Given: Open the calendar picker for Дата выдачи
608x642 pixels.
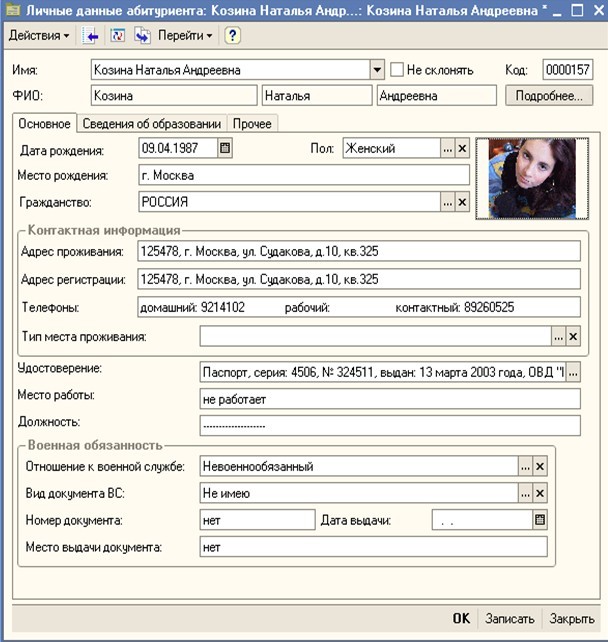Looking at the screenshot, I should [540, 520].
